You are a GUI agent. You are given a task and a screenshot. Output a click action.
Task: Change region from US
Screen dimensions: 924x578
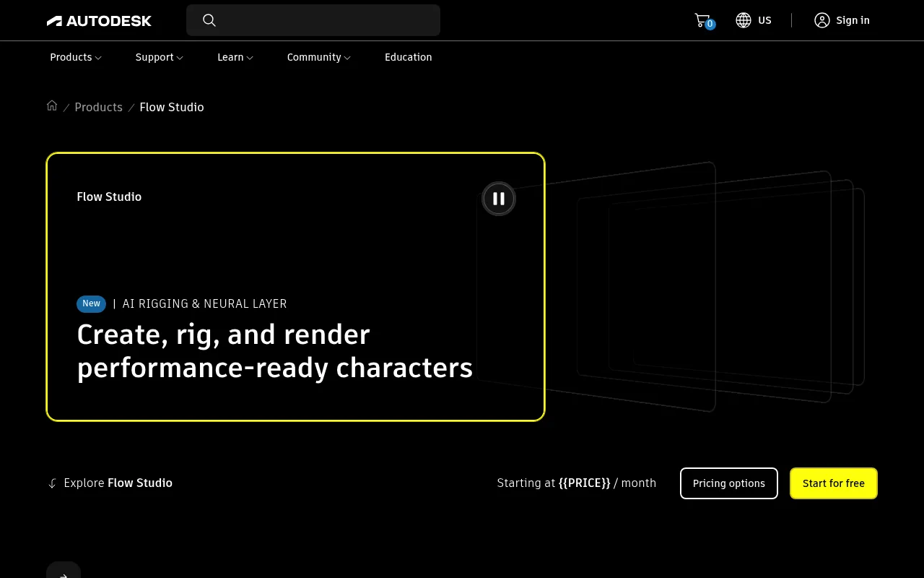[x=764, y=20]
